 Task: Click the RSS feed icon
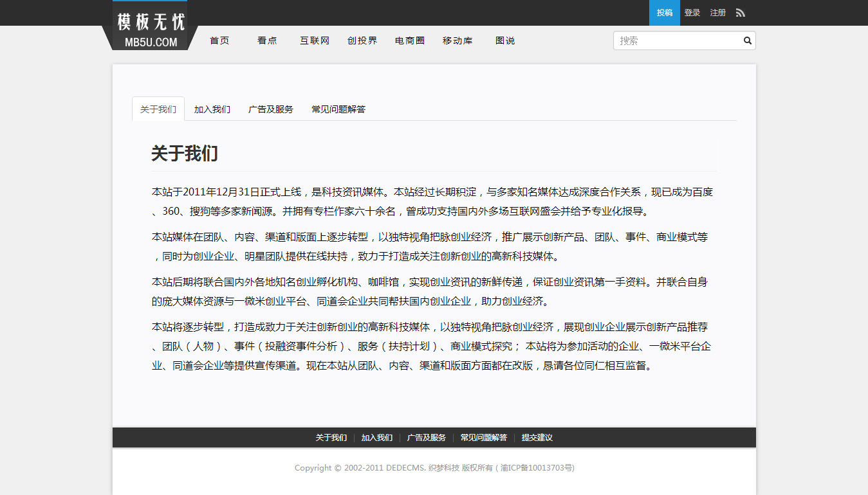point(741,13)
